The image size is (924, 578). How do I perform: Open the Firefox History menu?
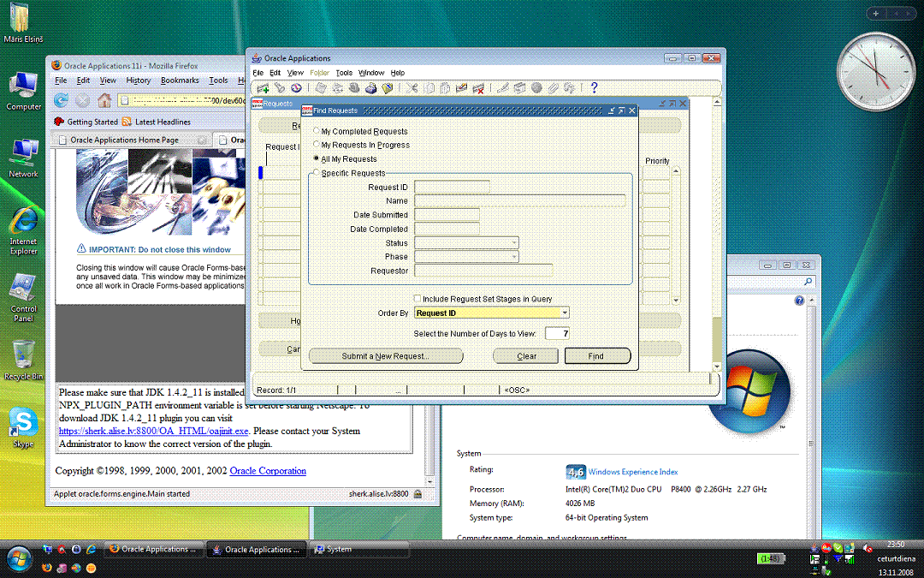[x=139, y=80]
